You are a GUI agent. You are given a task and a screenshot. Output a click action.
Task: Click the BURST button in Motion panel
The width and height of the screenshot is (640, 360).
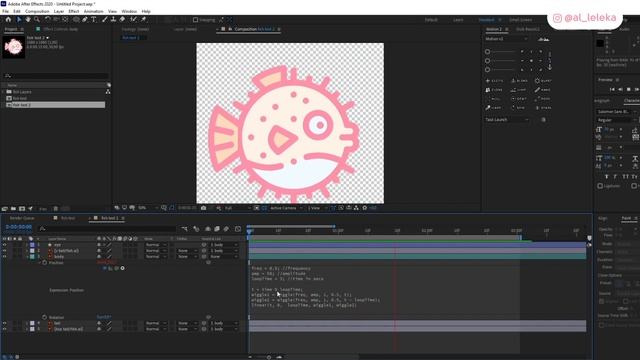(543, 81)
